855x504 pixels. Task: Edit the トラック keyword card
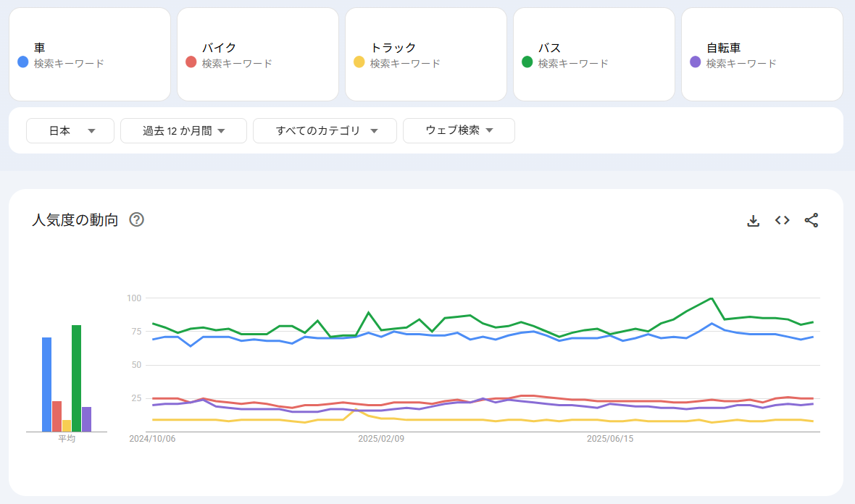pyautogui.click(x=426, y=54)
